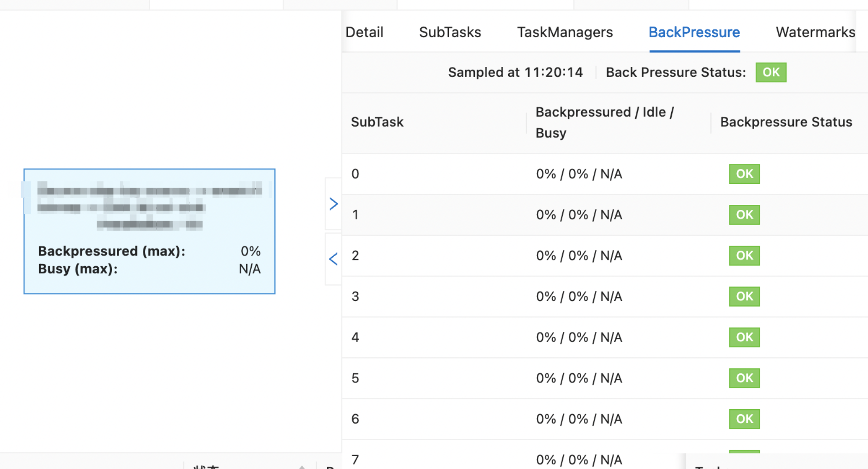868x469 pixels.
Task: Select the TaskManagers tab
Action: 564,32
